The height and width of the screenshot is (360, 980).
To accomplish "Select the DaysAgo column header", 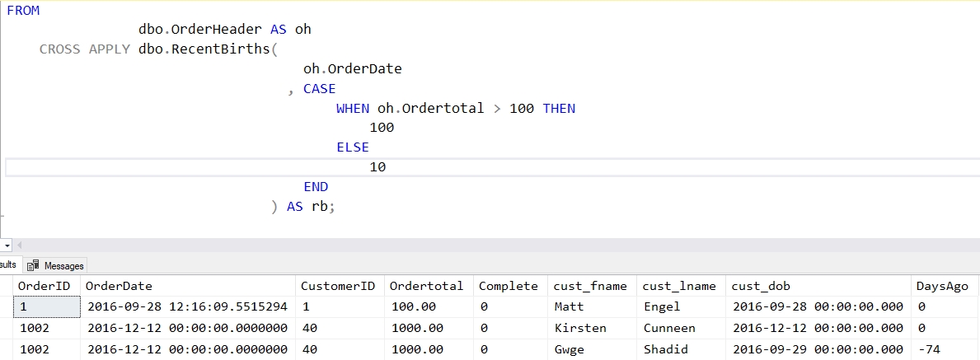I will (x=945, y=286).
